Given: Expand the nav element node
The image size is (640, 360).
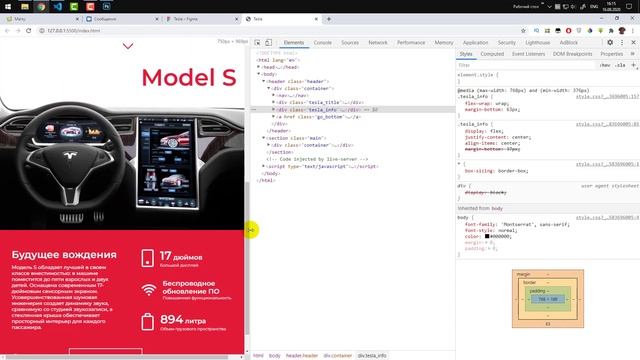Looking at the screenshot, I should [273, 95].
